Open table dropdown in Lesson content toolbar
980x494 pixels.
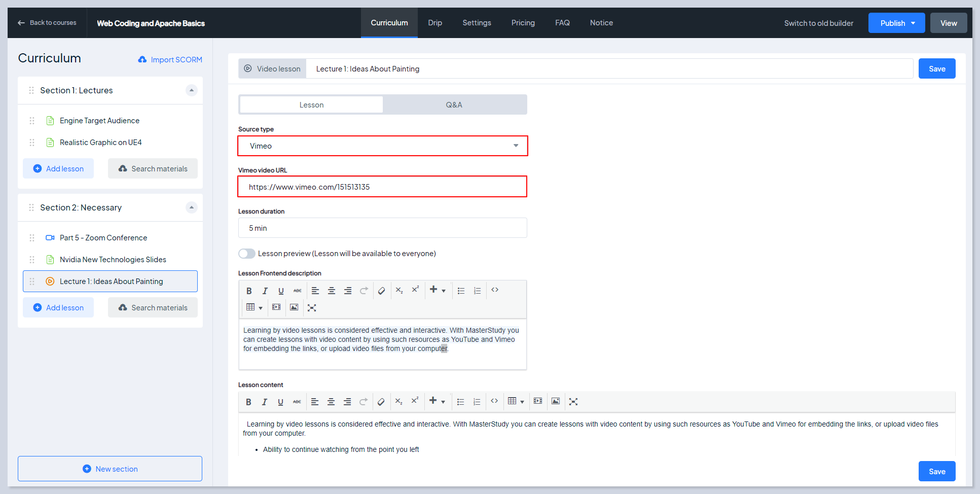[x=516, y=401]
